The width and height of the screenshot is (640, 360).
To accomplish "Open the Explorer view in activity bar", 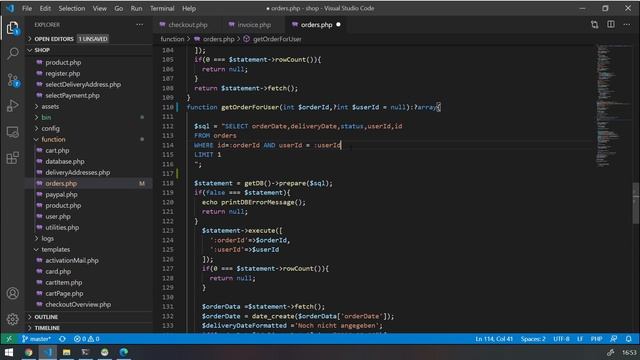I will pyautogui.click(x=13, y=28).
